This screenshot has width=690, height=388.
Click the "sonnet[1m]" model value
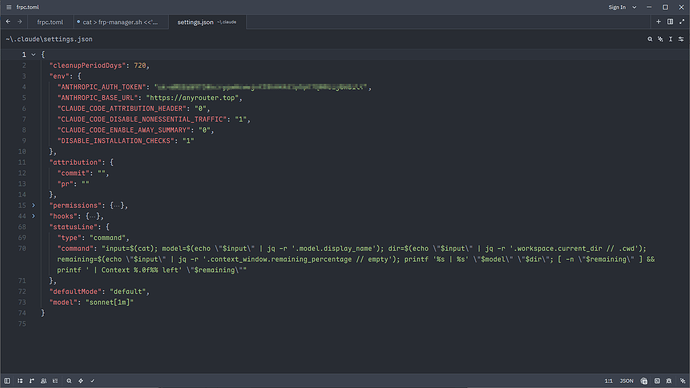tap(110, 302)
